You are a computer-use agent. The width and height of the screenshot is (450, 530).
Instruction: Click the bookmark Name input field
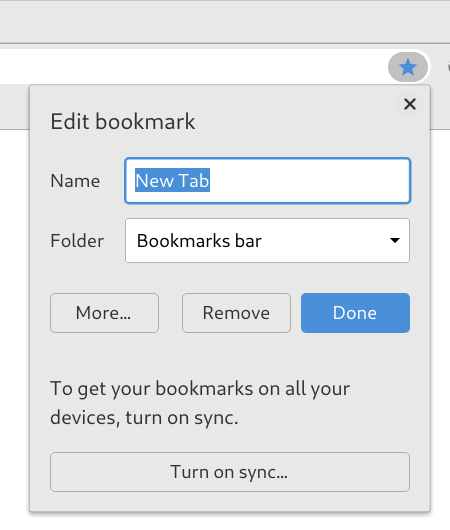[x=267, y=180]
